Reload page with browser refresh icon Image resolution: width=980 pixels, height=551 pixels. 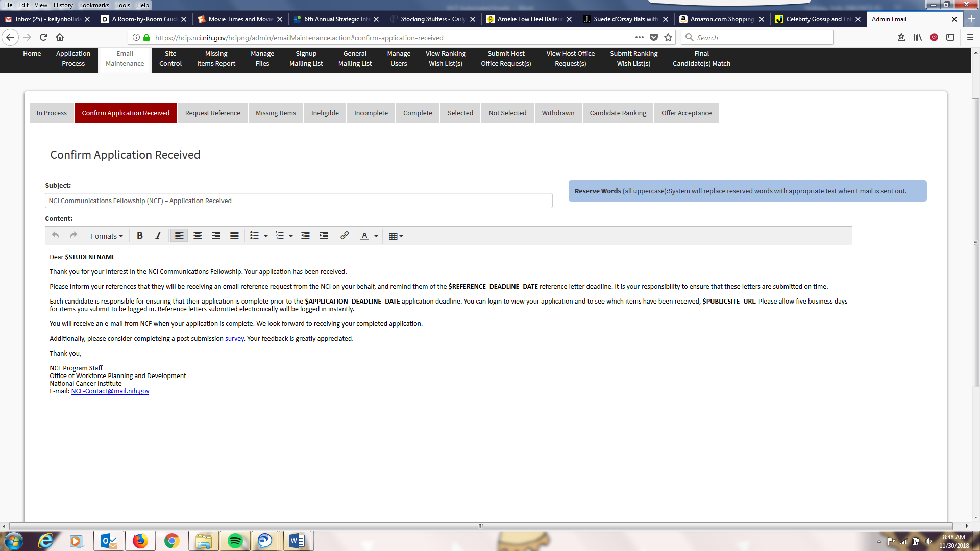43,37
